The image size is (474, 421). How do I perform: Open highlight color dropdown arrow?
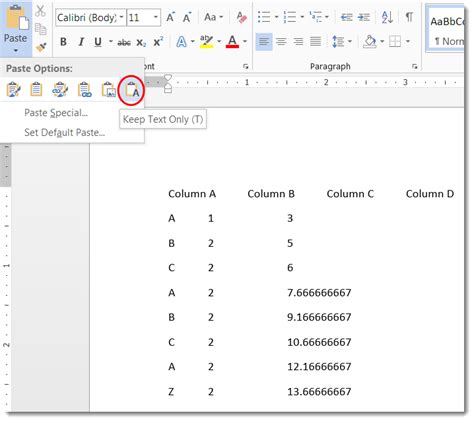219,42
